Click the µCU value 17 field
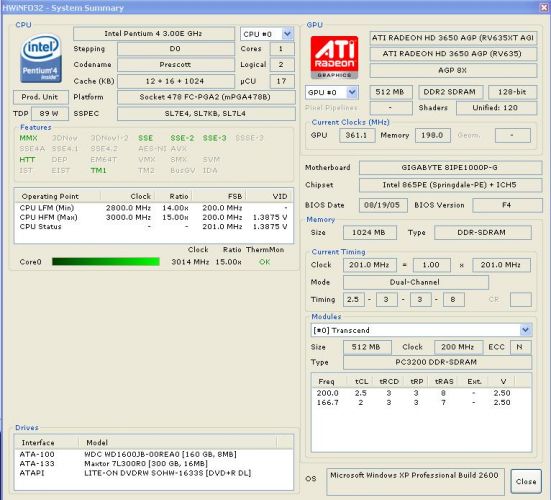This screenshot has height=500, width=551. point(282,81)
